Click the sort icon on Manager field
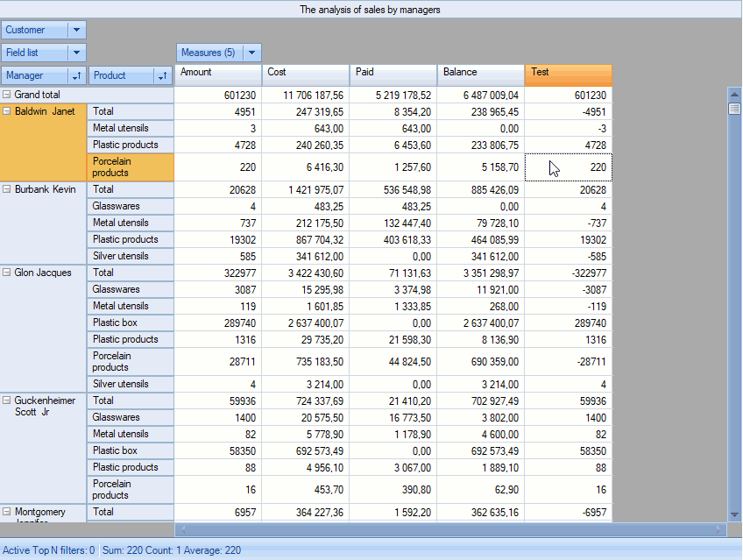 coord(76,76)
